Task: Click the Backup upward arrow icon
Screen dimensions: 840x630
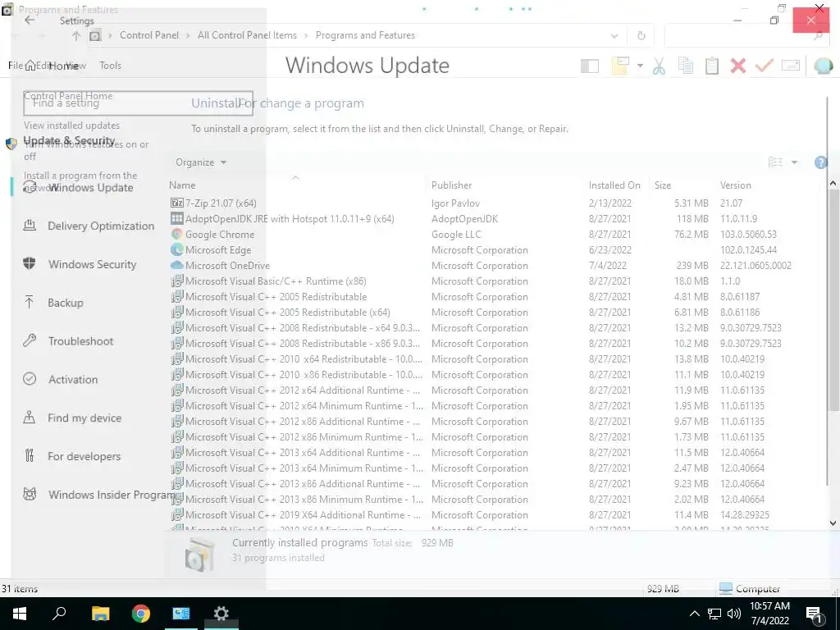Action: 30,302
